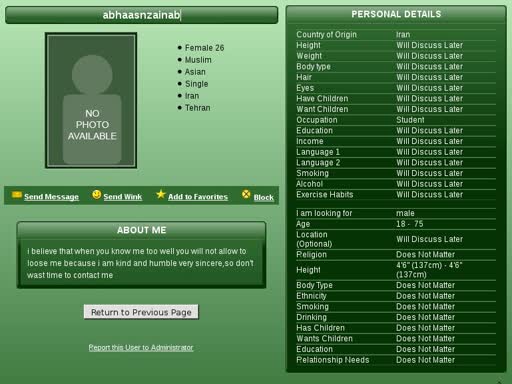Click the No Photo Available placeholder

(x=91, y=100)
